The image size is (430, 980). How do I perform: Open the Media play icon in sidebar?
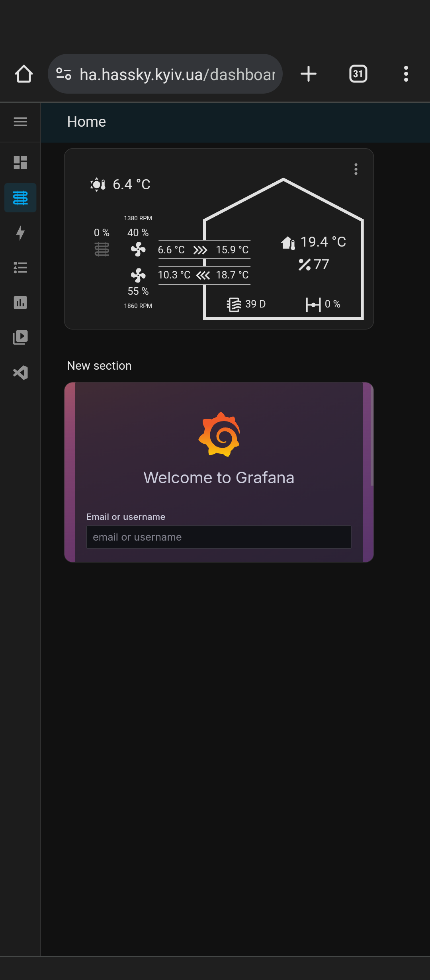pos(20,338)
